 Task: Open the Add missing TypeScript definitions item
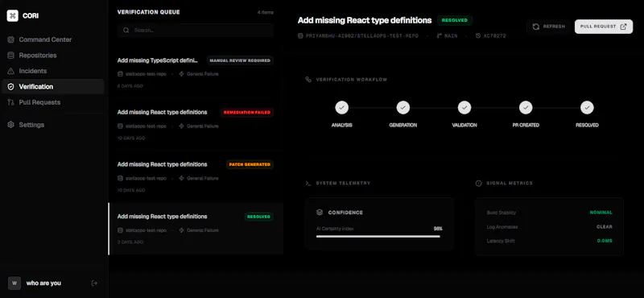(196, 72)
